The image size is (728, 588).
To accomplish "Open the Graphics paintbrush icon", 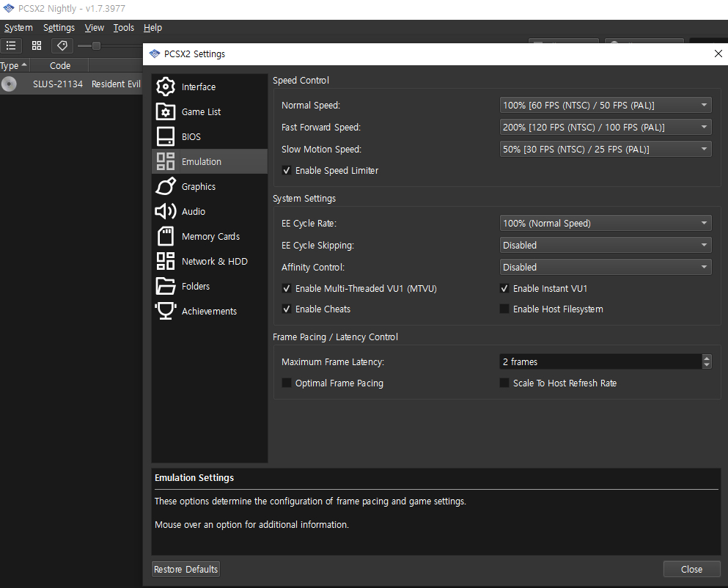I will pyautogui.click(x=165, y=186).
